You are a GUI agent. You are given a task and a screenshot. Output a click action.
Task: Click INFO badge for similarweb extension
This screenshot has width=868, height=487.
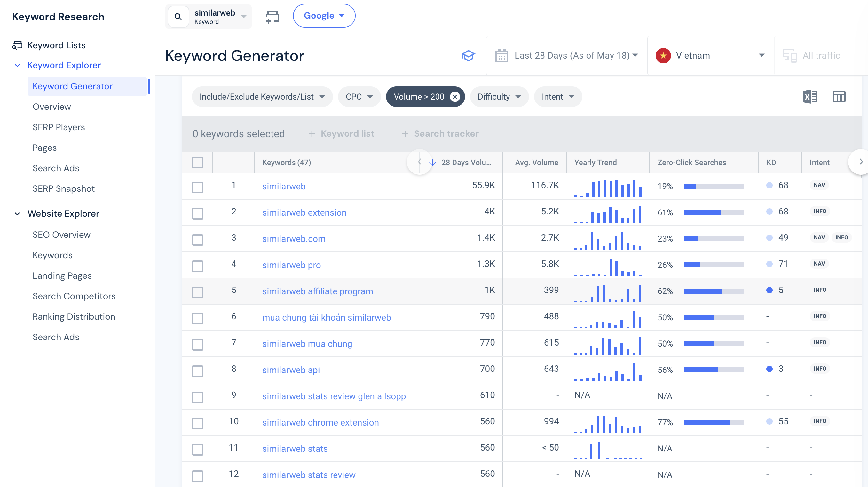point(819,211)
